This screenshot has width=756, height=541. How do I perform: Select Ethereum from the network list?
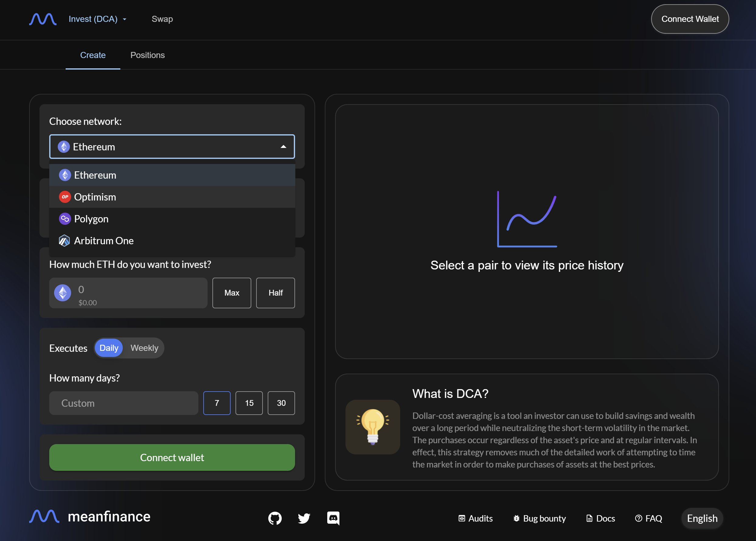pos(172,175)
